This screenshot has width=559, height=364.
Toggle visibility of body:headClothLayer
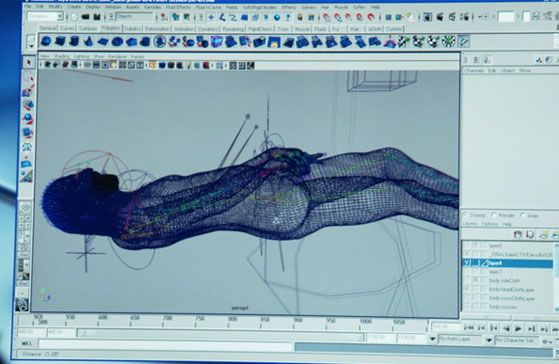467,289
